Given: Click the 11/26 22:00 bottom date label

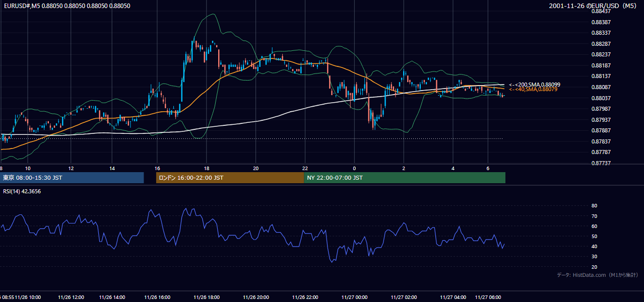Looking at the screenshot, I should (x=305, y=297).
